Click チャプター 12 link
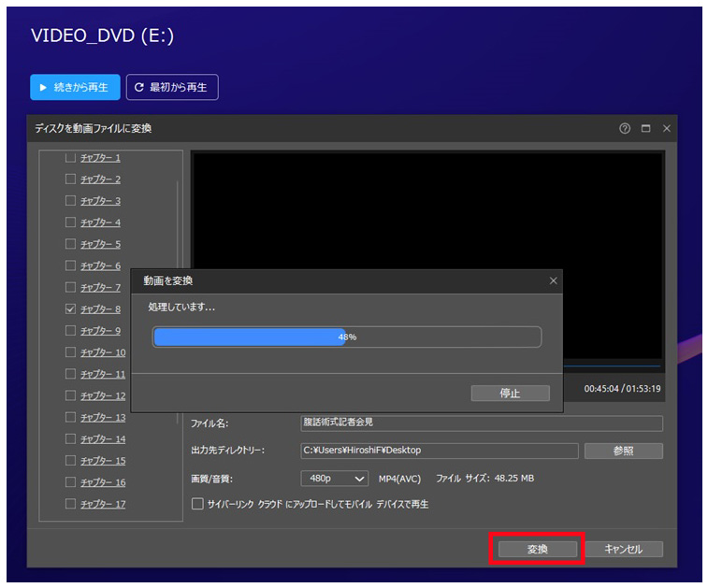The image size is (708, 588). click(103, 396)
